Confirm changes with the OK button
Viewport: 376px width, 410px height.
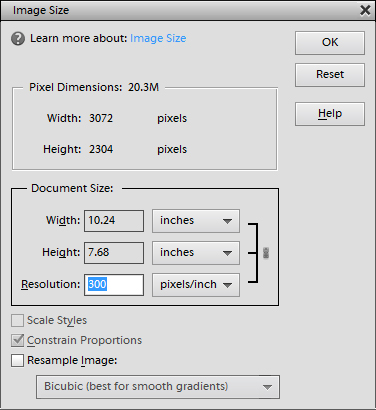pyautogui.click(x=330, y=43)
